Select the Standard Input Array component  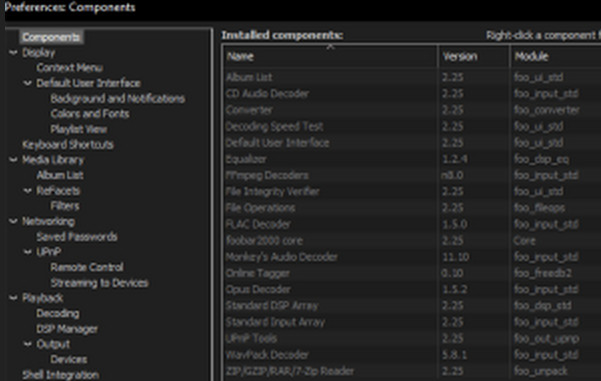point(412,322)
